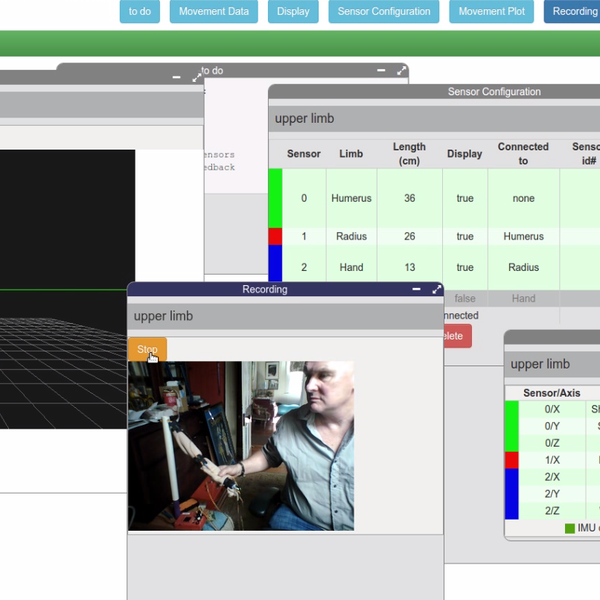Viewport: 600px width, 600px height.
Task: Click 'none' in Connected to column
Action: click(x=523, y=198)
